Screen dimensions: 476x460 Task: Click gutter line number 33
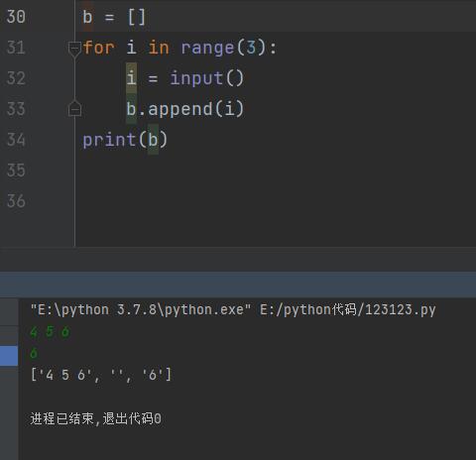coord(16,109)
